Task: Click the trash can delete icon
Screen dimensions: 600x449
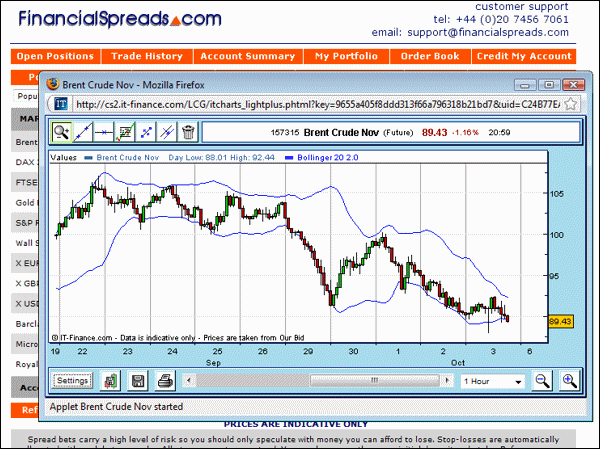Action: click(188, 132)
